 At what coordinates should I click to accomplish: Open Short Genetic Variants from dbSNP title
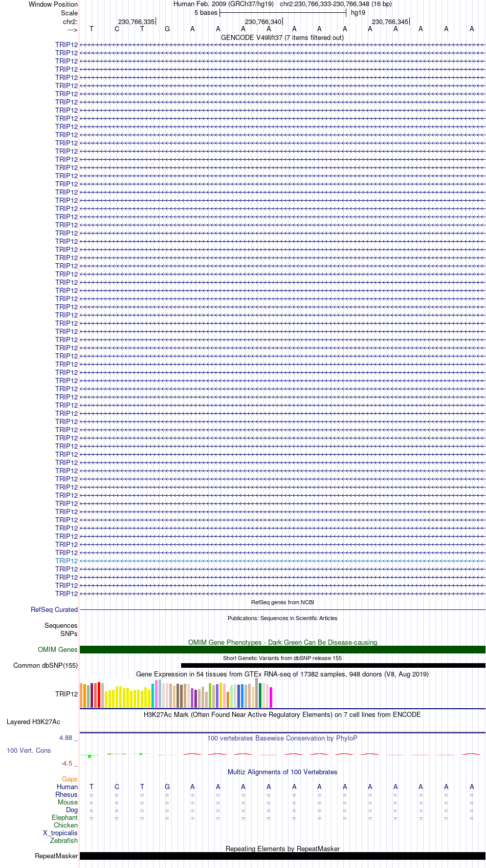[x=282, y=658]
